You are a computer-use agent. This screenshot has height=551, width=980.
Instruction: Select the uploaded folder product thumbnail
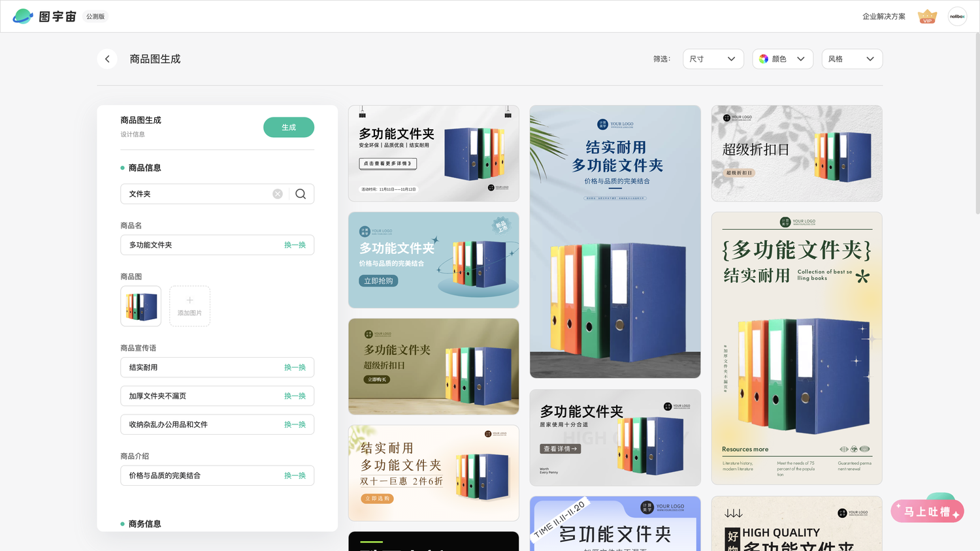tap(140, 306)
